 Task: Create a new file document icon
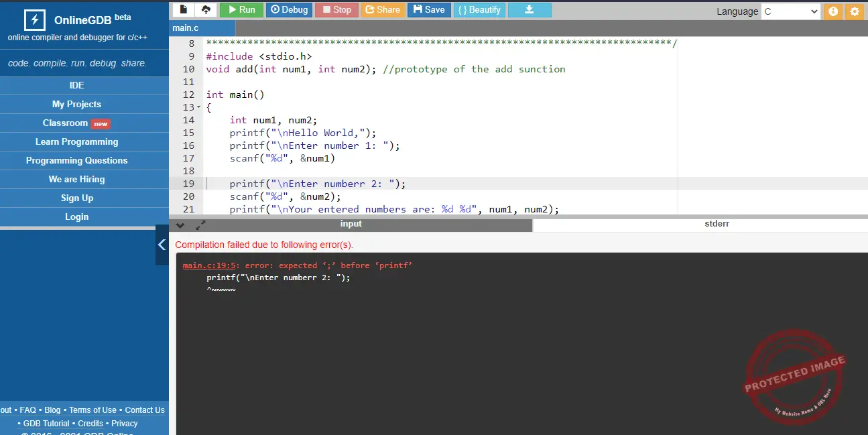tap(183, 9)
